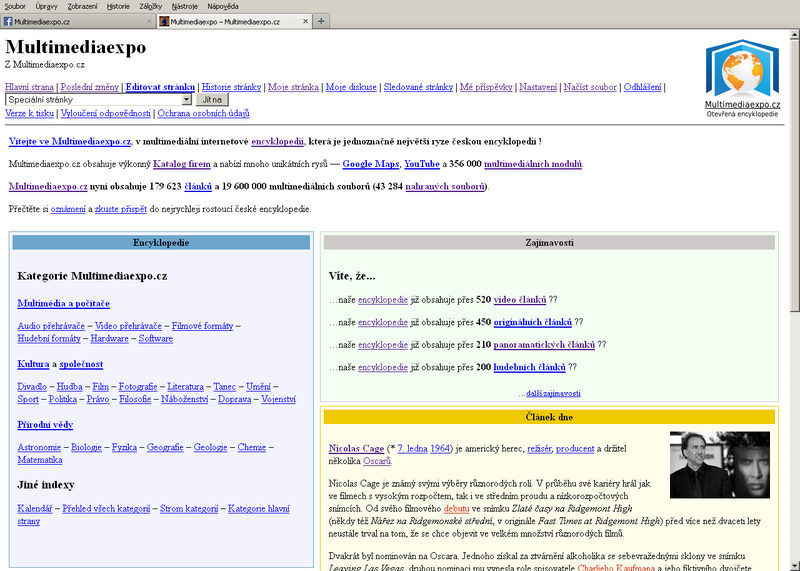
Task: Open Verze k tisku link
Action: point(29,113)
